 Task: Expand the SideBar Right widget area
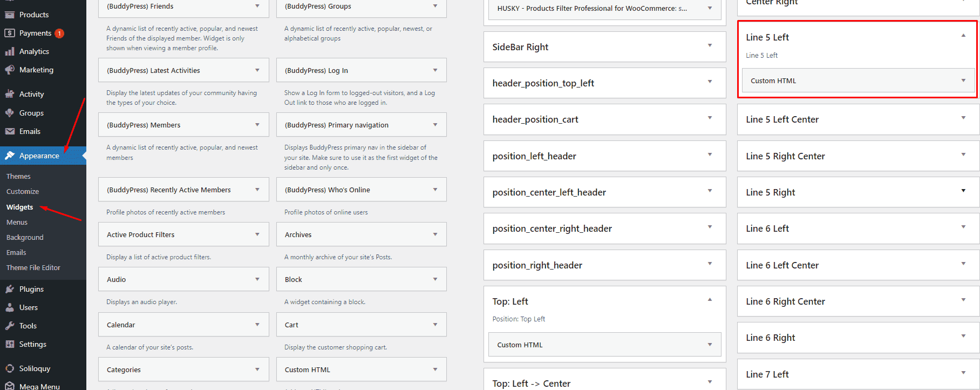710,46
